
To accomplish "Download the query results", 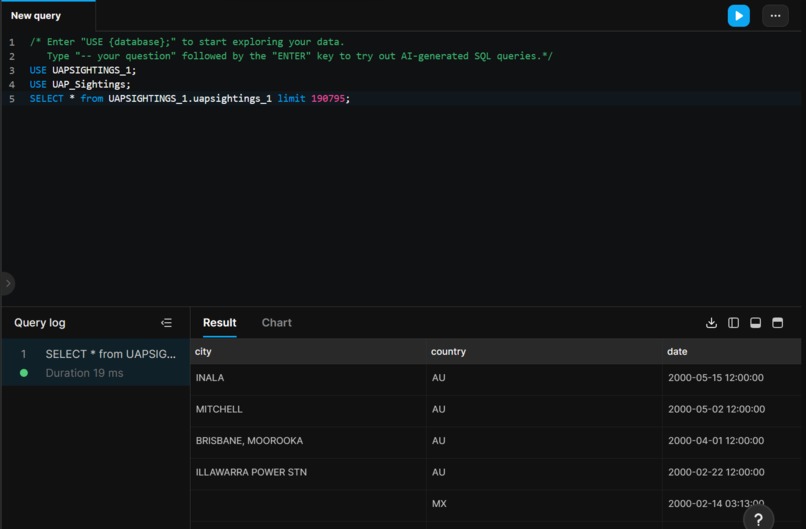I will coord(711,323).
